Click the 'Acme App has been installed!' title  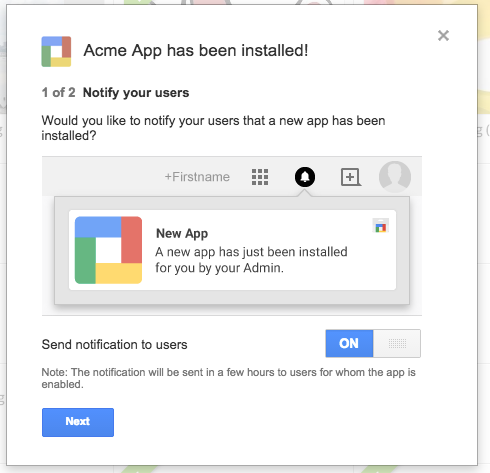(196, 51)
